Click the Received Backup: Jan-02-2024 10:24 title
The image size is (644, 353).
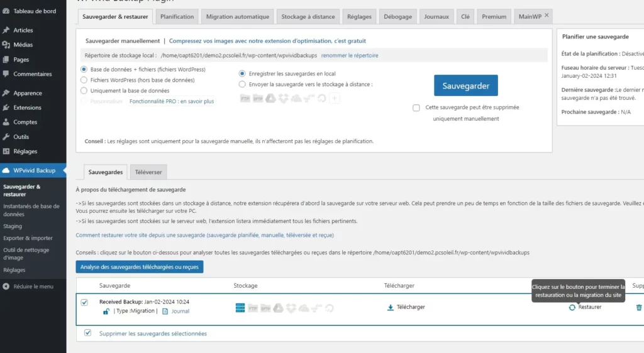click(144, 301)
